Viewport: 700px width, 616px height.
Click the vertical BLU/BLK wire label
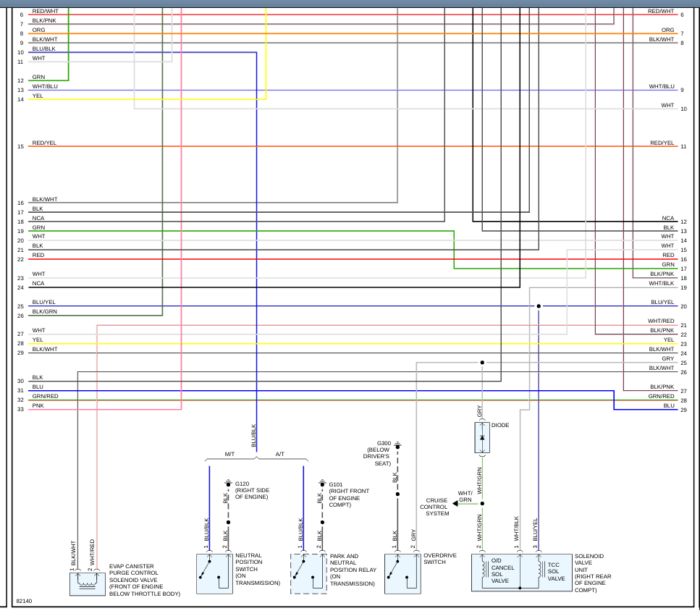(253, 436)
